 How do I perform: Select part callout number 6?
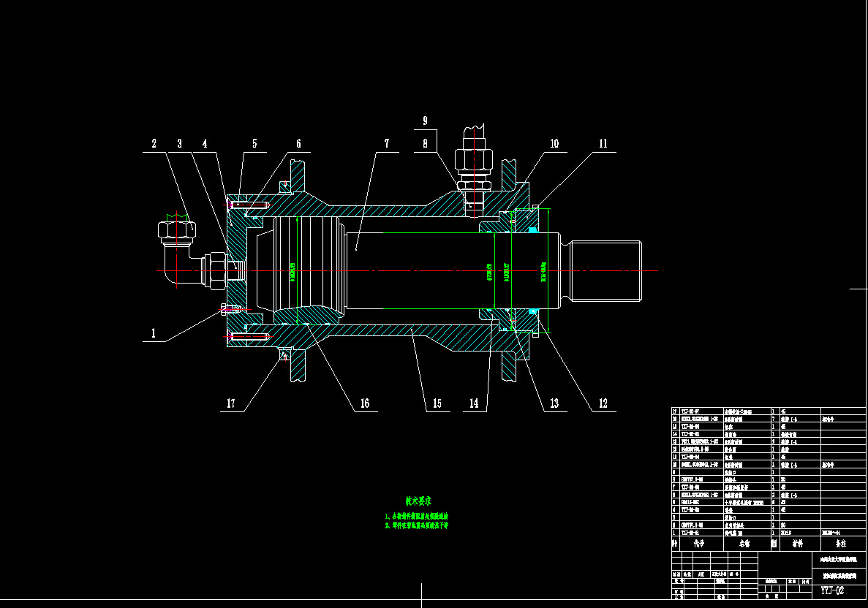[x=298, y=143]
